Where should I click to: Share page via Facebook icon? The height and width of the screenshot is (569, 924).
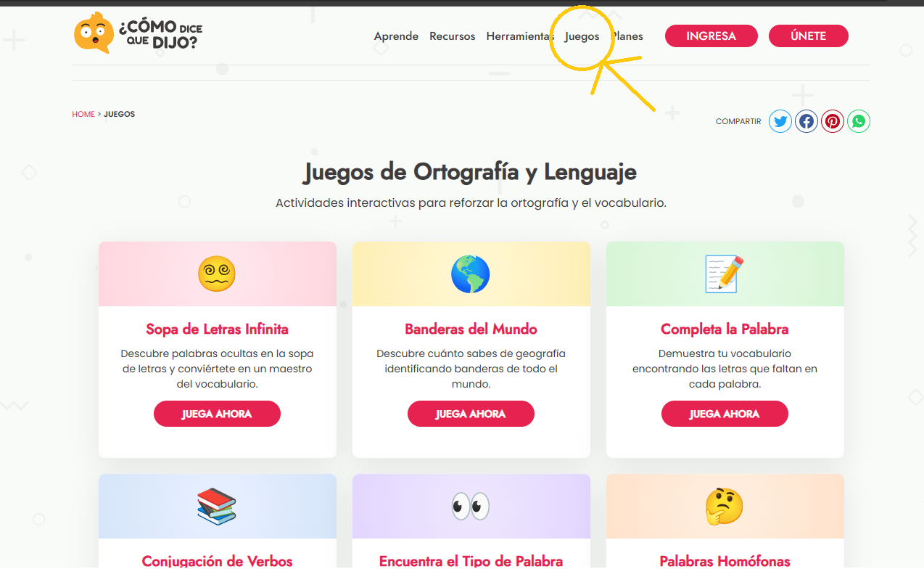click(807, 121)
